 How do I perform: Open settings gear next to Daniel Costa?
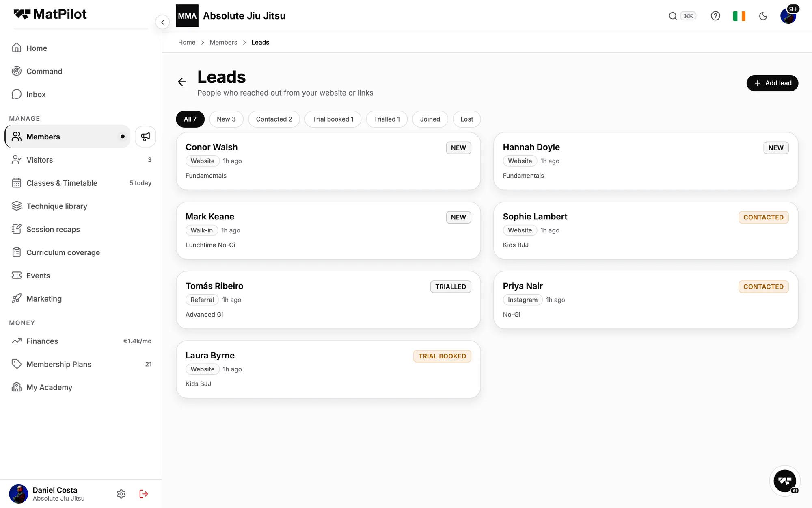[x=121, y=494]
